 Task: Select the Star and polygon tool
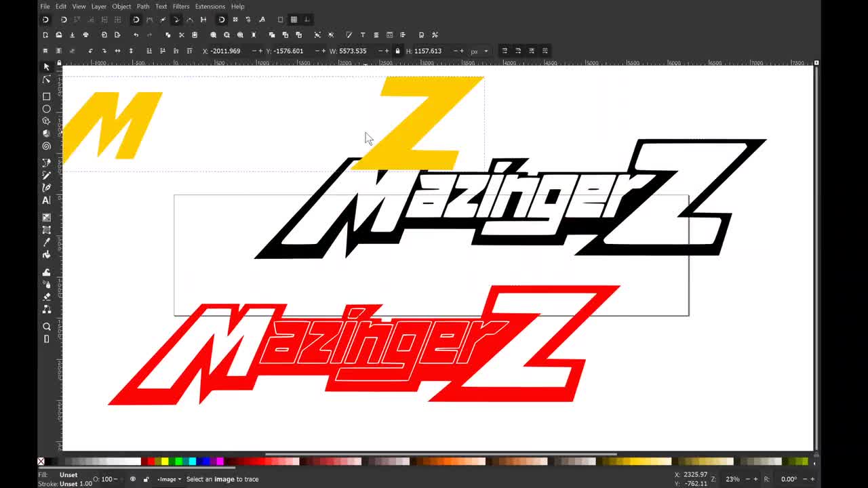tap(46, 121)
